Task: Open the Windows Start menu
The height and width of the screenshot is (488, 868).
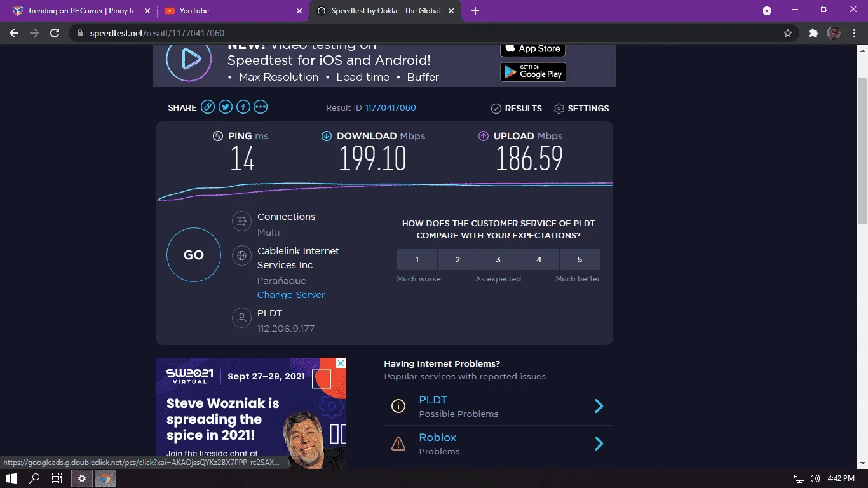Action: click(11, 478)
